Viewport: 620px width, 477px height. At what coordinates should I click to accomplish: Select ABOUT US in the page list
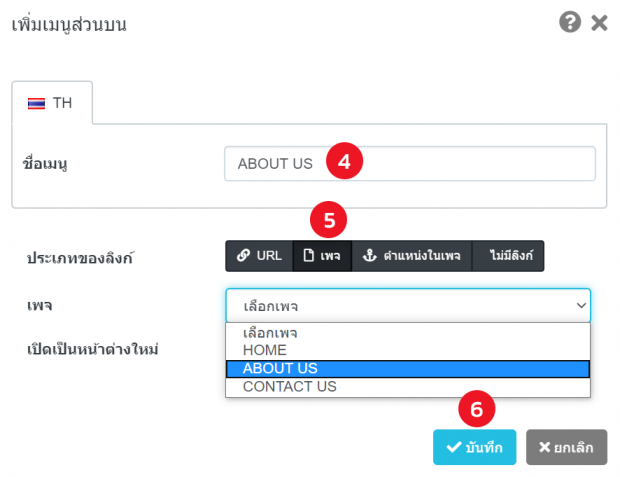[x=280, y=368]
